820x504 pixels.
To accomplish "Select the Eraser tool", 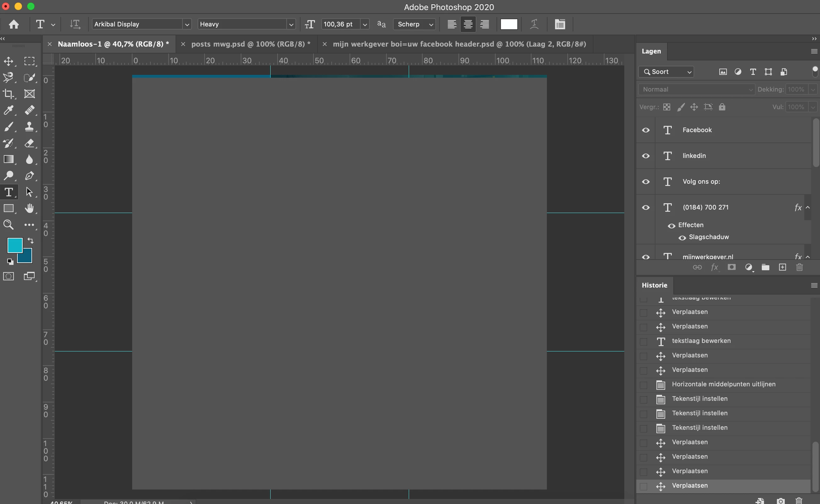I will pos(29,143).
